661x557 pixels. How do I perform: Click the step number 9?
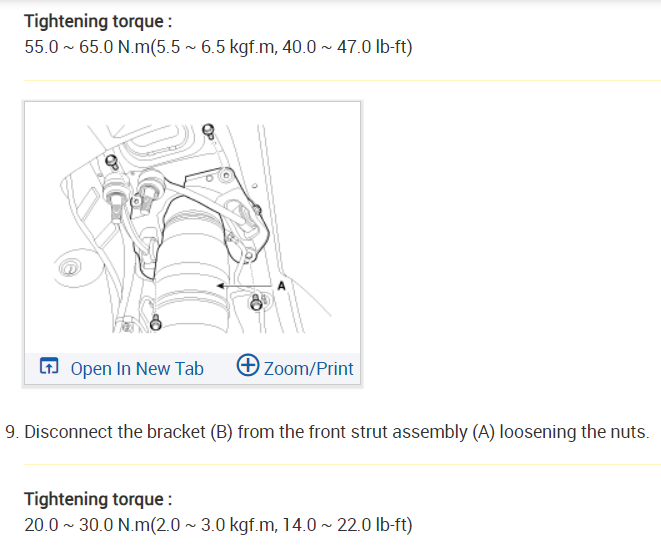(x=12, y=432)
